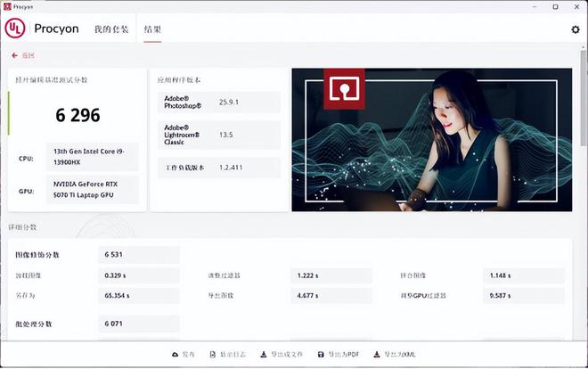Viewport: 588px width, 369px height.
Task: Click the cloud publish button in bottom bar
Action: point(183,355)
